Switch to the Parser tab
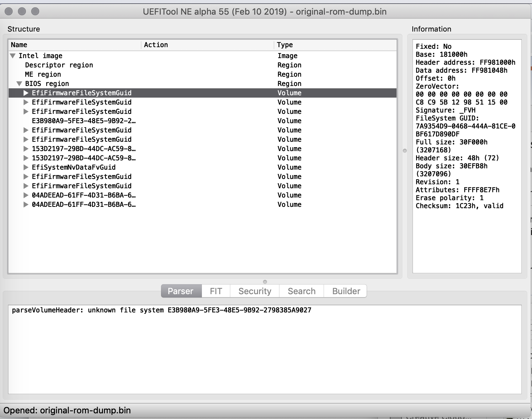The width and height of the screenshot is (532, 419). point(181,291)
